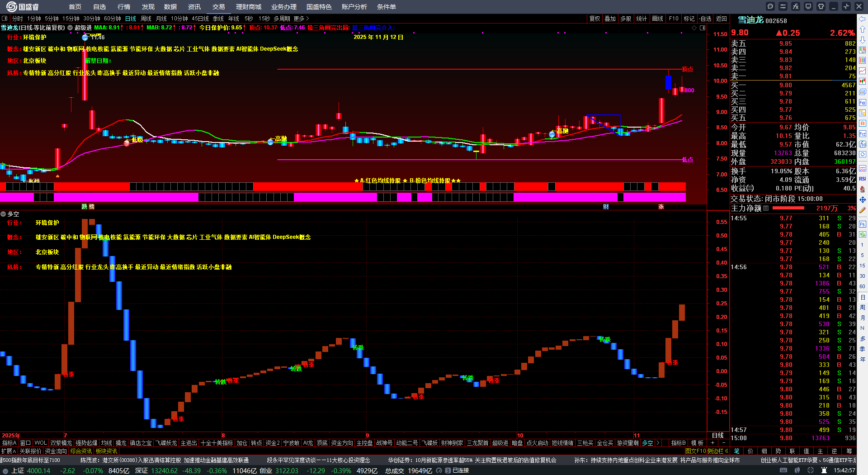Click the 返回 button
868x475 pixels.
(722, 19)
